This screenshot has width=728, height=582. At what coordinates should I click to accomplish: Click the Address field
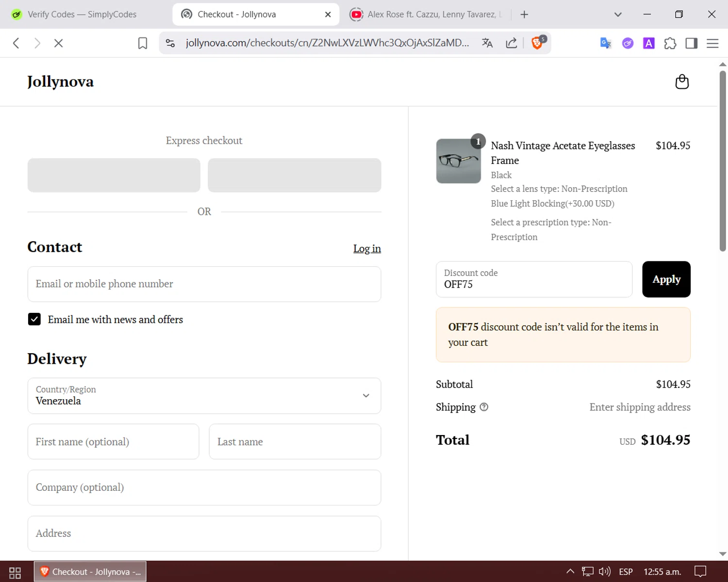204,533
